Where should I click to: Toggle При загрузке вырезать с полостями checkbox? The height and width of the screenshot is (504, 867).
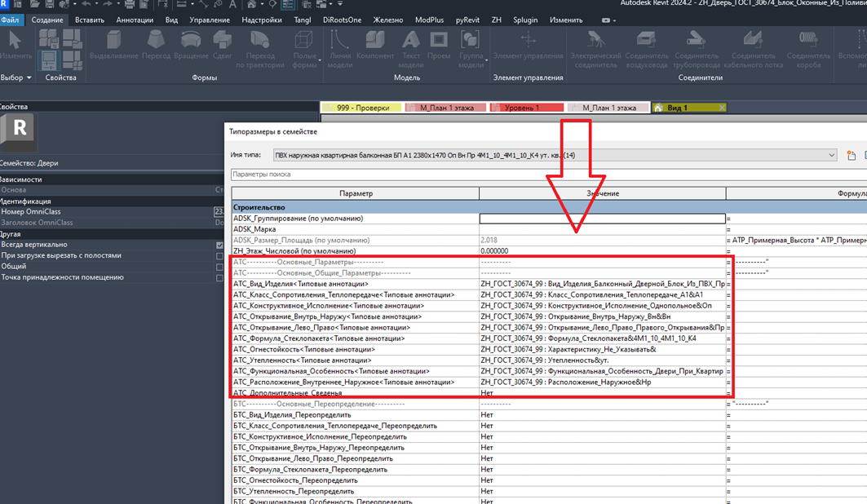click(x=219, y=256)
